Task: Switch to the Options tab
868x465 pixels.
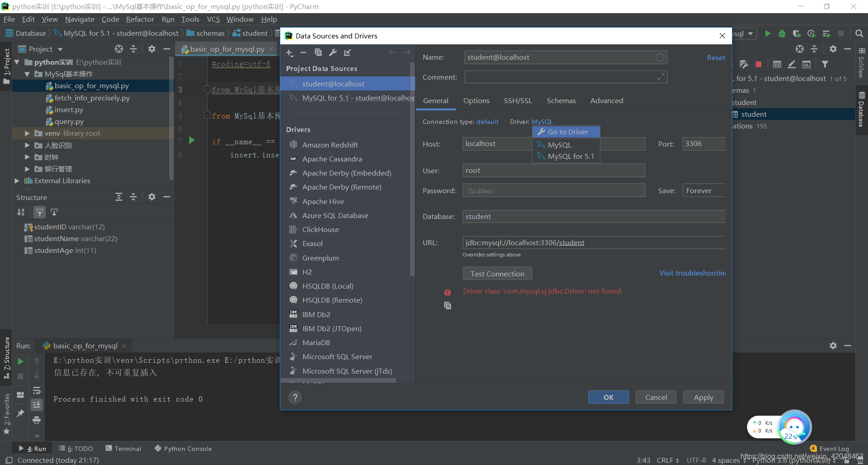Action: pos(476,101)
